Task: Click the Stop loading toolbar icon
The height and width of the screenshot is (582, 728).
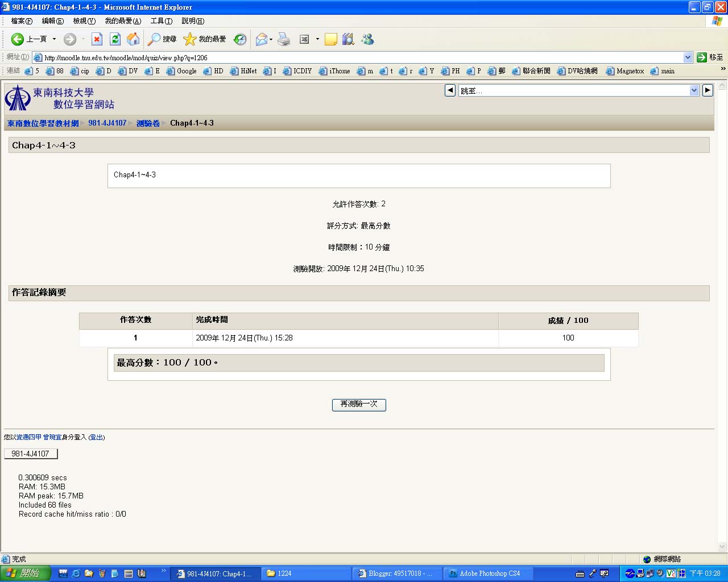Action: 97,39
